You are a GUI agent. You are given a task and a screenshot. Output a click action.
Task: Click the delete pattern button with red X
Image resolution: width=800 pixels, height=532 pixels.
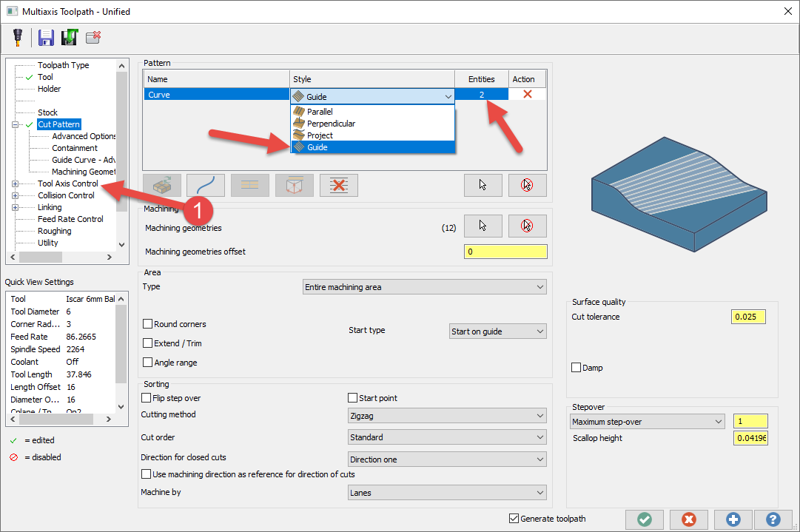point(338,185)
